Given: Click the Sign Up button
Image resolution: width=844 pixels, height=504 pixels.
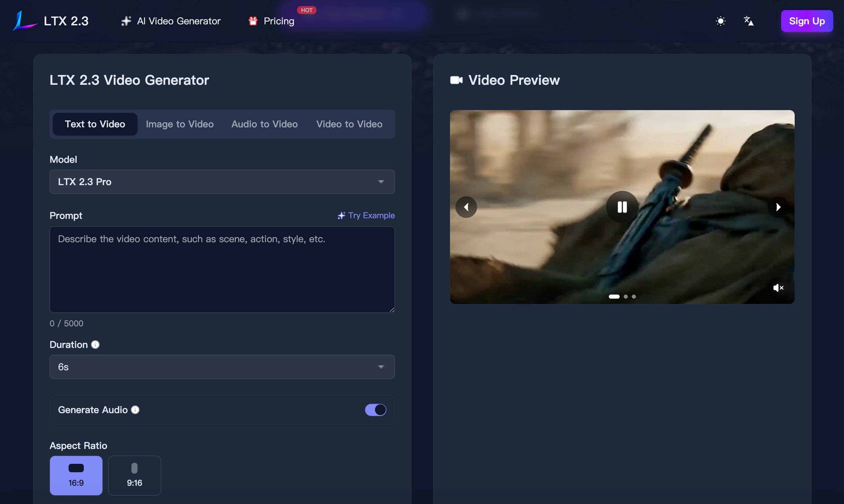Looking at the screenshot, I should (806, 21).
